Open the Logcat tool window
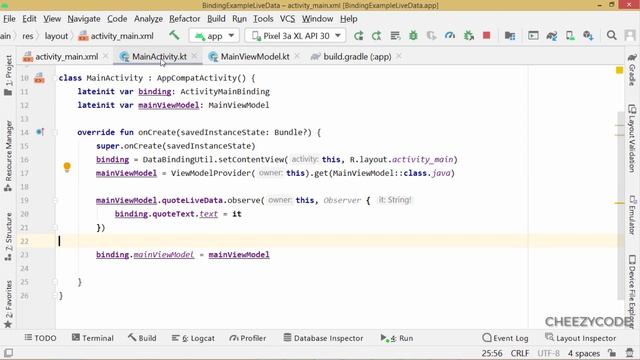The image size is (640, 360). pos(193,338)
